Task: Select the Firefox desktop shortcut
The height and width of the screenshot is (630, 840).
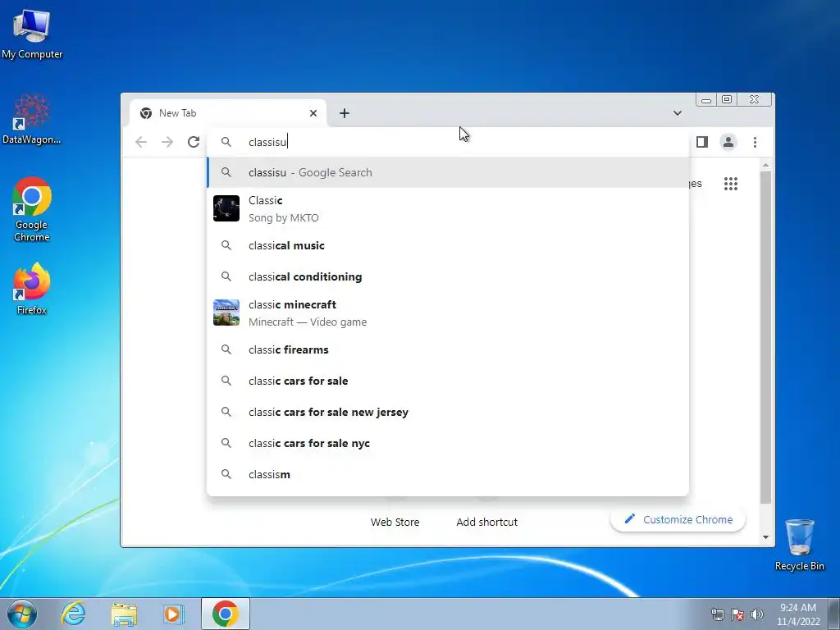Action: (x=32, y=289)
